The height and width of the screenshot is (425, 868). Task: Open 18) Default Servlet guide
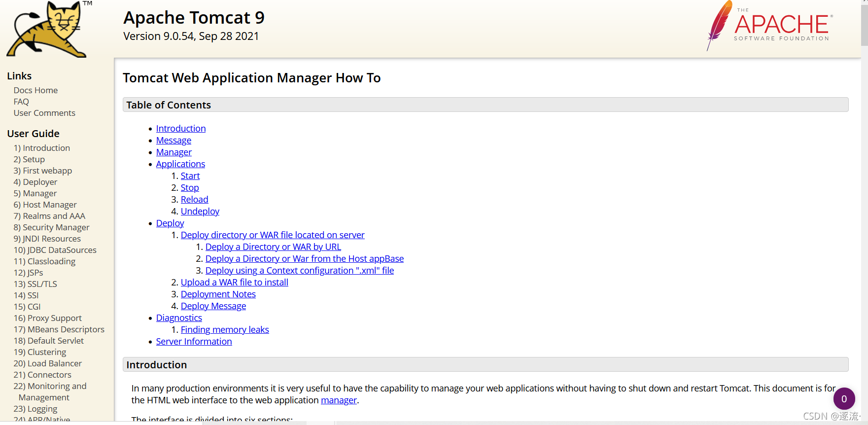[49, 341]
